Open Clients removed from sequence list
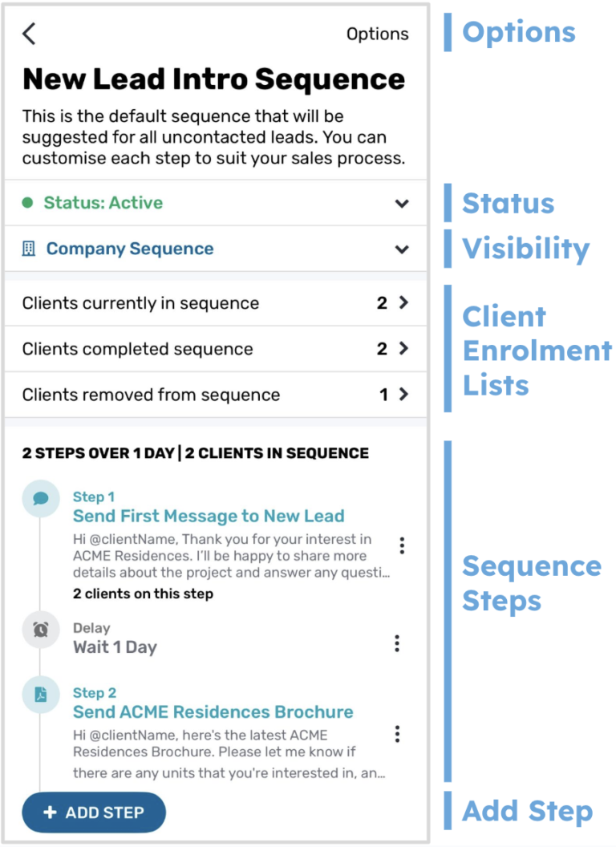This screenshot has width=616, height=847. [x=213, y=395]
